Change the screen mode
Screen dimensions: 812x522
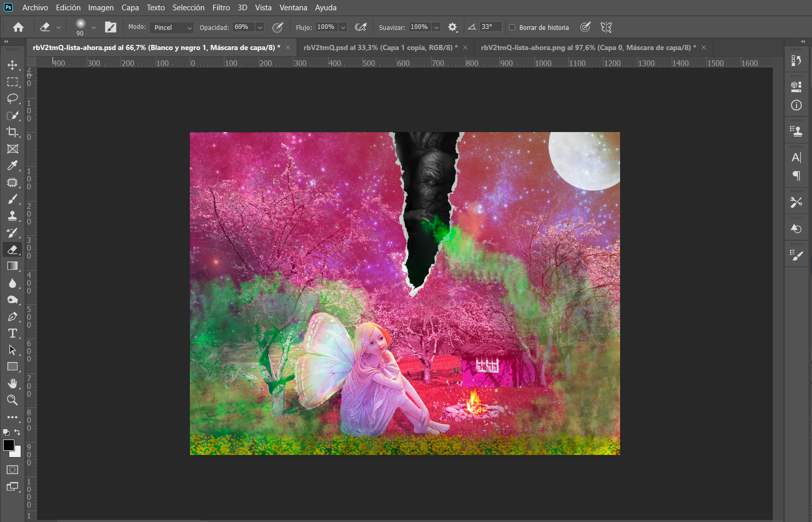(x=12, y=486)
